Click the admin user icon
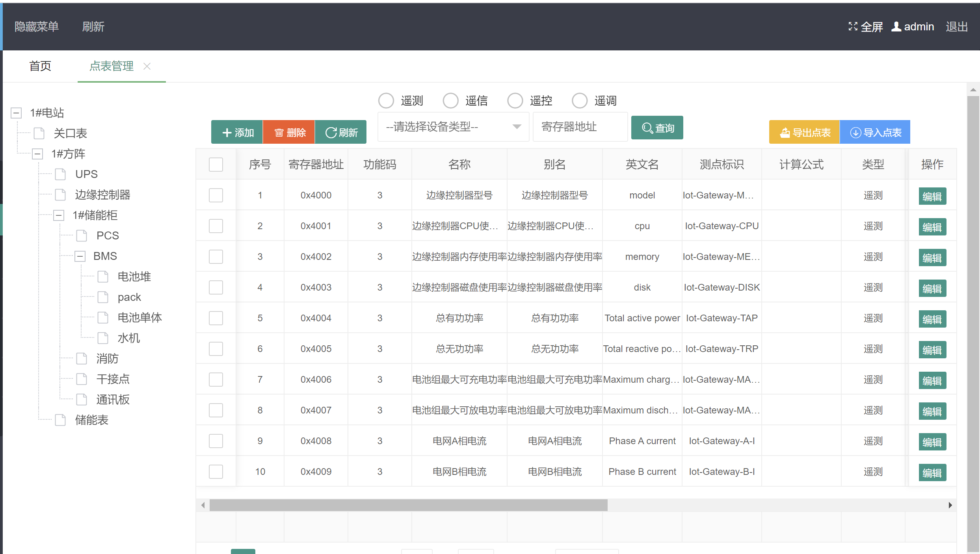The image size is (980, 554). (x=896, y=26)
